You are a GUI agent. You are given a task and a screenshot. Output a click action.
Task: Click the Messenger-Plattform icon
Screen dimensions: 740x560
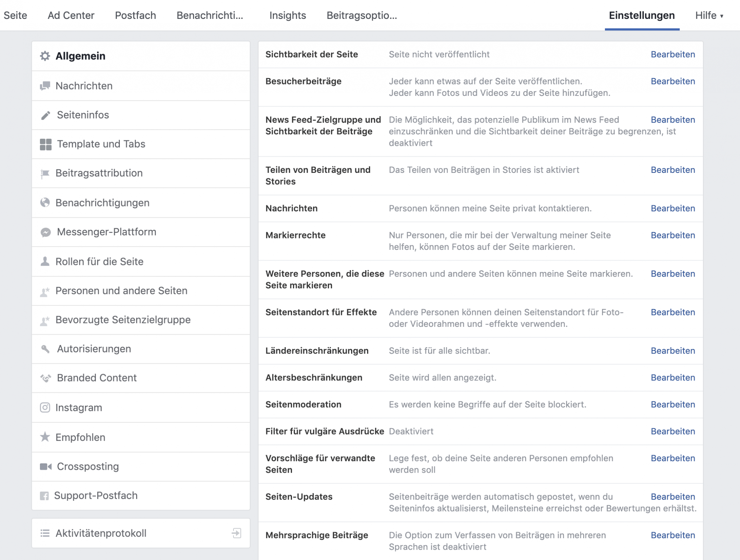(x=46, y=232)
